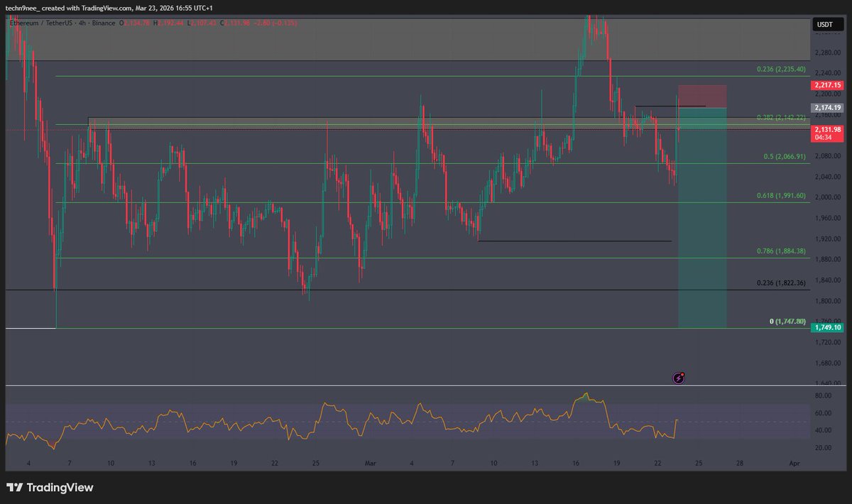852x504 pixels.
Task: Click the Apr label on time axis
Action: tap(794, 462)
